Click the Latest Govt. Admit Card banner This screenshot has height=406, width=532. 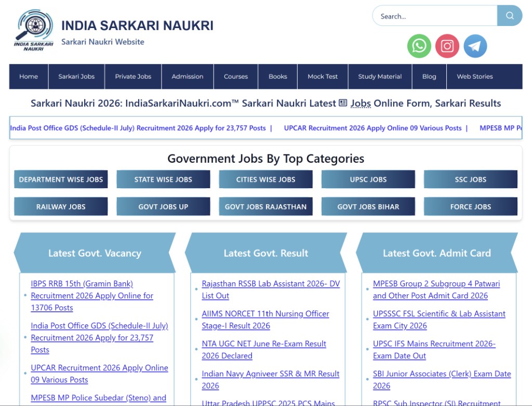(436, 253)
